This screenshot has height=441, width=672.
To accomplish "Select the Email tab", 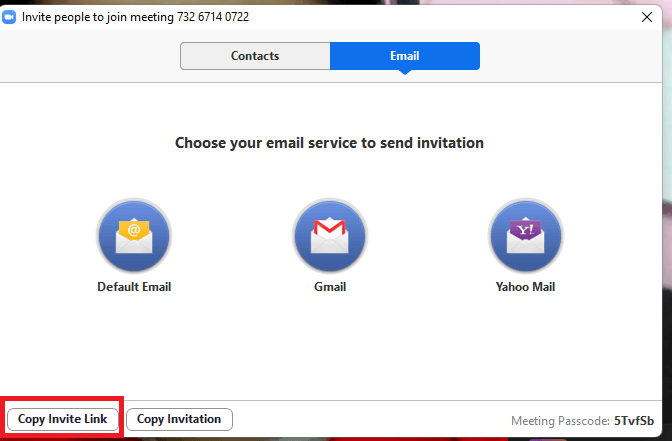I will tap(405, 56).
